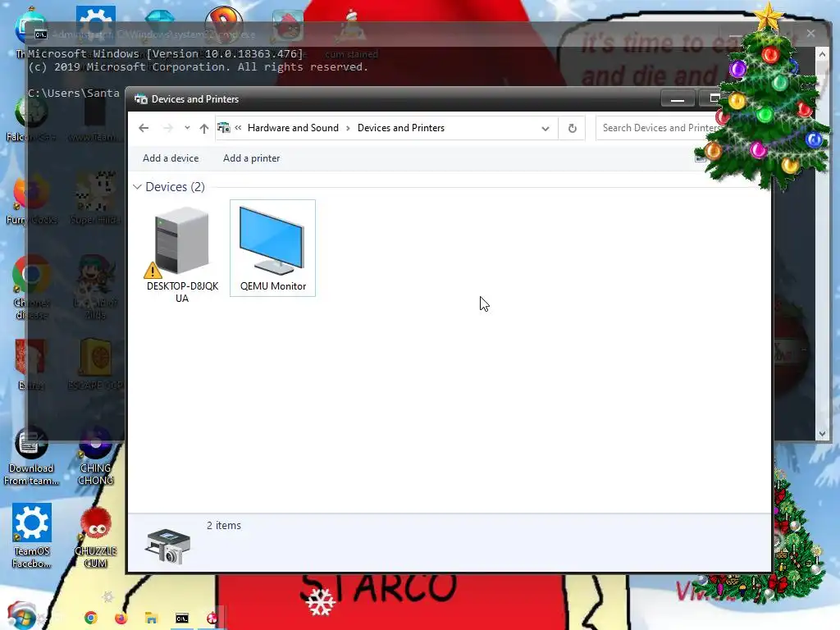The image size is (840, 630).
Task: Open Hardware and Sound breadcrumb
Action: pyautogui.click(x=293, y=128)
